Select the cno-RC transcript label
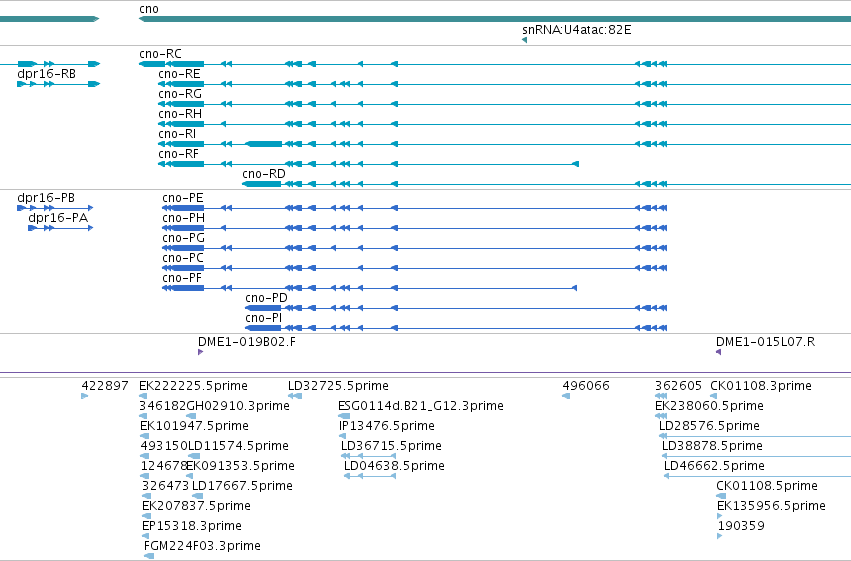The image size is (851, 561). coord(160,54)
